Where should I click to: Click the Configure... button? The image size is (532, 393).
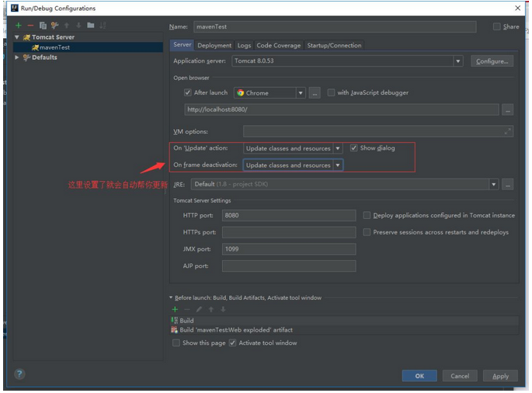pyautogui.click(x=492, y=61)
